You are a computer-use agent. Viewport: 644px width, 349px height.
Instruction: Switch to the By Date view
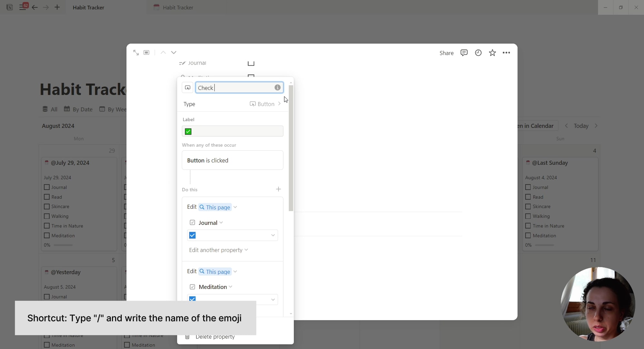[78, 109]
